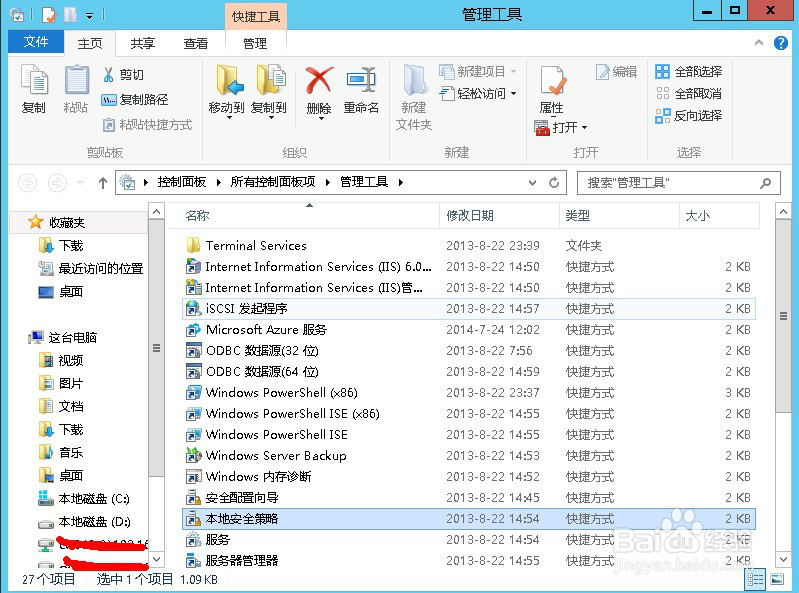799x593 pixels.
Task: Switch to details view icon in status bar
Action: pos(756,579)
